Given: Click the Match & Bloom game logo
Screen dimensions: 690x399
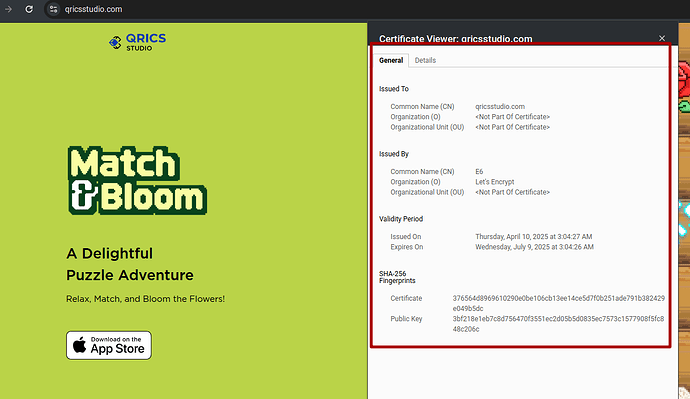Looking at the screenshot, I should tap(137, 181).
